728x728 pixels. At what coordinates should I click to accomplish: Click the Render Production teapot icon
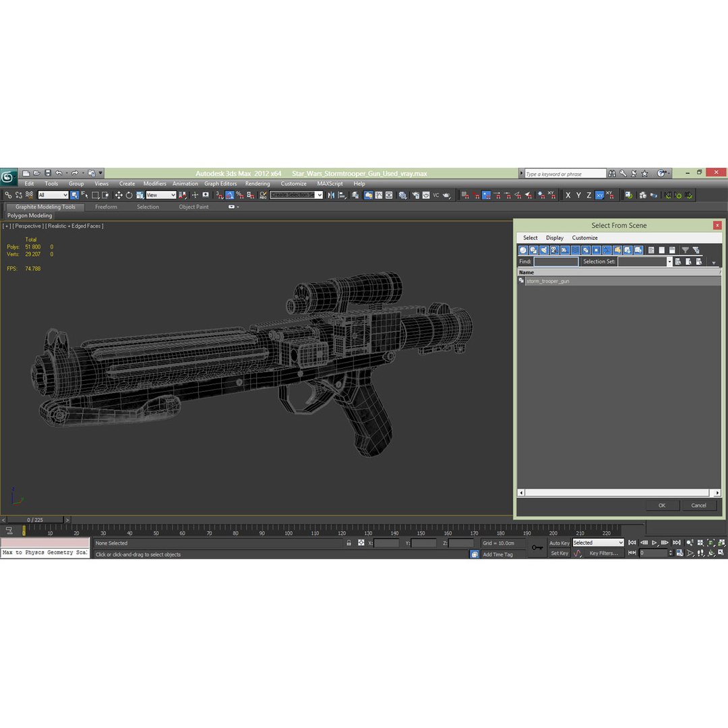(447, 195)
